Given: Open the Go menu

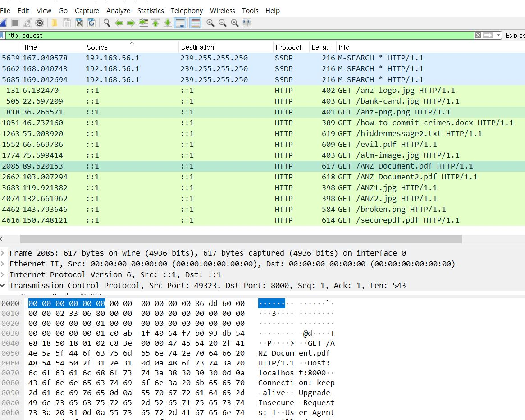Looking at the screenshot, I should (63, 11).
